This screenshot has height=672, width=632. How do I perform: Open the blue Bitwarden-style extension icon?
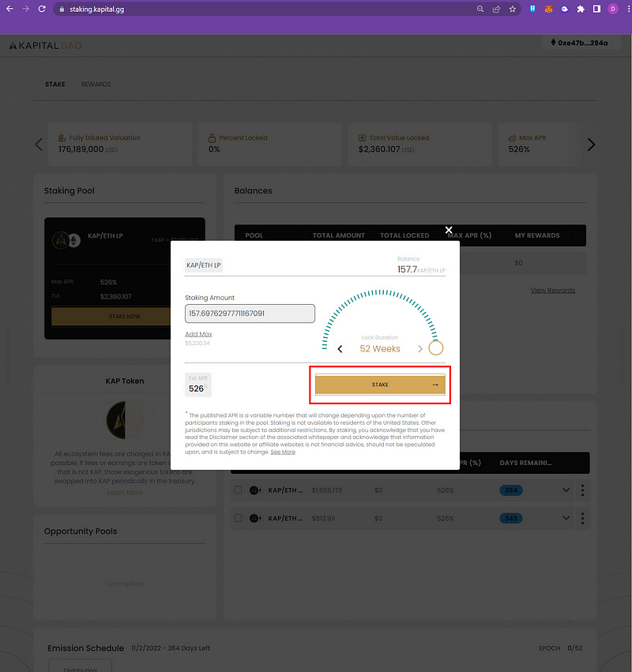[x=532, y=9]
